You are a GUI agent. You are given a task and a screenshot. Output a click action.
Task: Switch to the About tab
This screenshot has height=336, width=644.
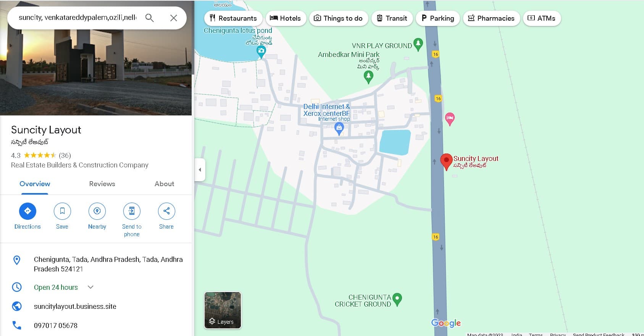click(x=164, y=184)
